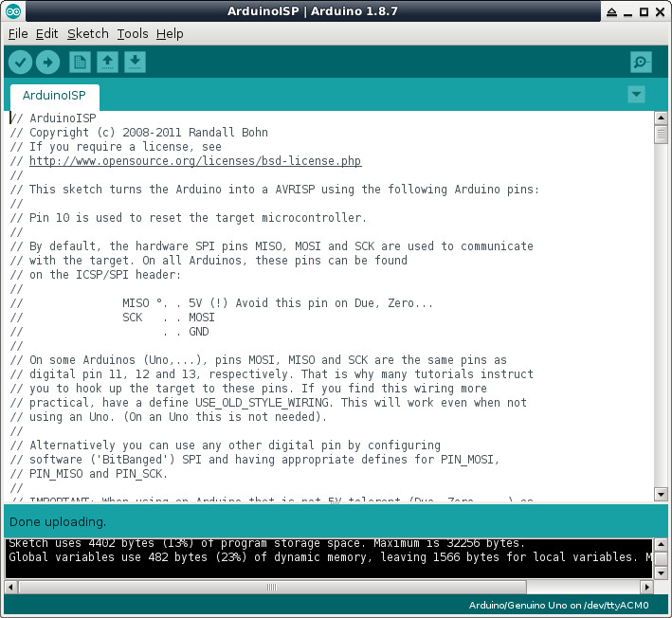
Task: Follow the opensource.org bsd-license link
Action: (195, 161)
